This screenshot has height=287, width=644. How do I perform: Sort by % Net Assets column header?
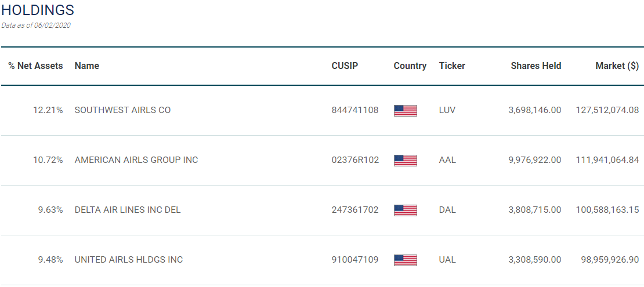click(x=35, y=66)
